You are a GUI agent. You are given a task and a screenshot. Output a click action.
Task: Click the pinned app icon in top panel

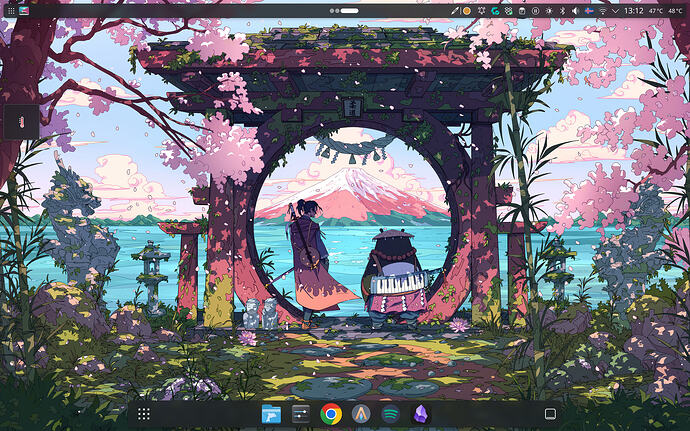tap(24, 11)
